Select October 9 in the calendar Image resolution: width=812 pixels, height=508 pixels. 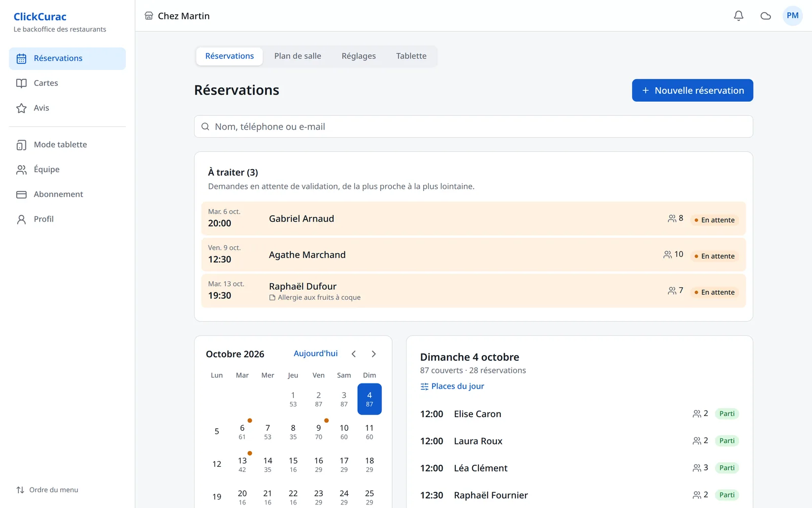319,432
